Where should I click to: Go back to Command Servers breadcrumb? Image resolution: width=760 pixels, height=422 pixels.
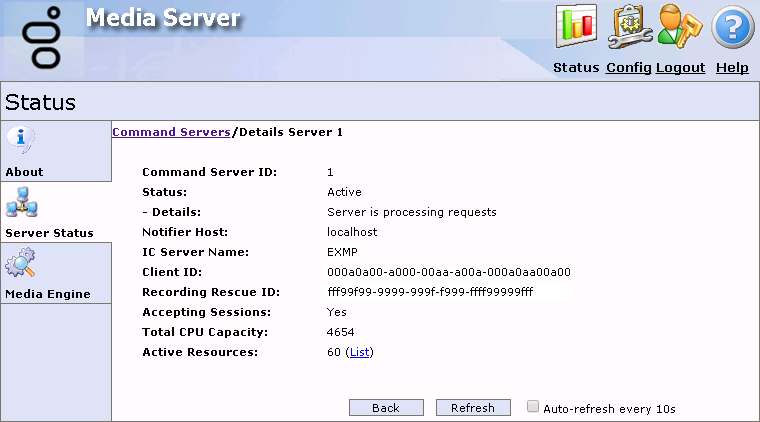pyautogui.click(x=171, y=132)
